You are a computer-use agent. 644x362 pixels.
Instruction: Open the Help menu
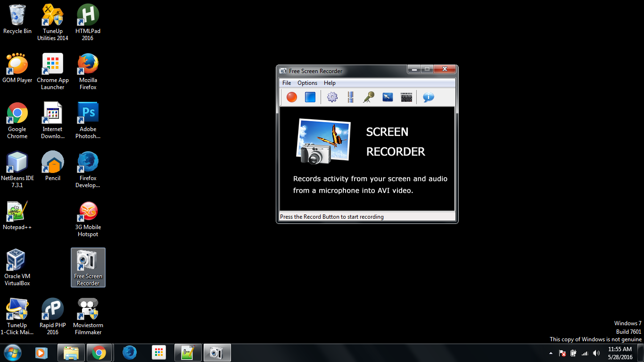tap(330, 83)
